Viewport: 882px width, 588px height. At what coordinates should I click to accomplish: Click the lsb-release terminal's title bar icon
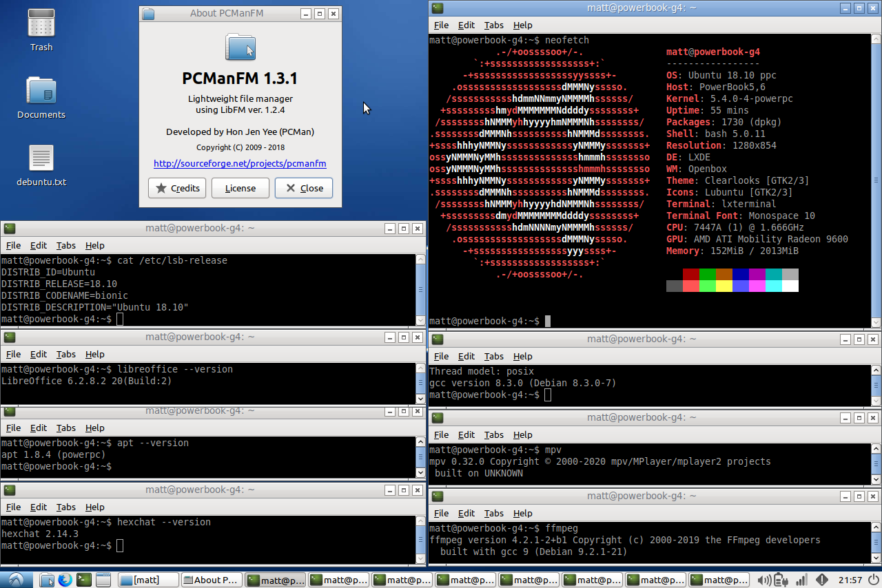coord(9,228)
